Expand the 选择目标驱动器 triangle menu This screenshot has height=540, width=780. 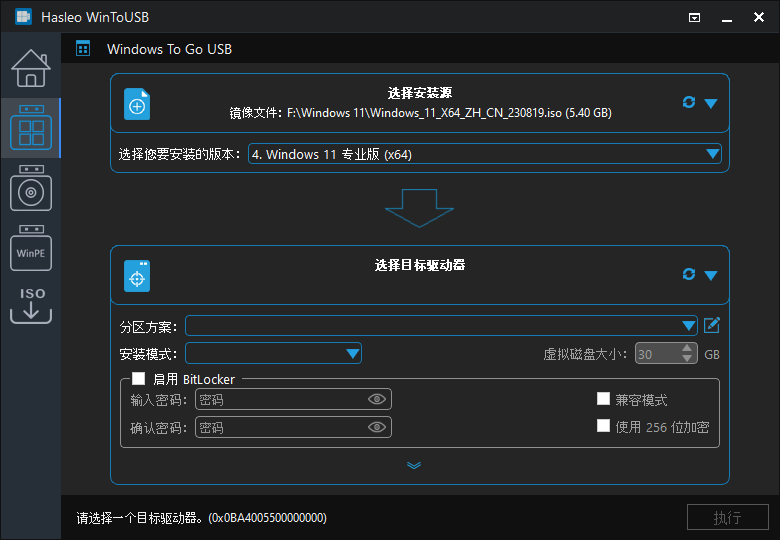[711, 275]
